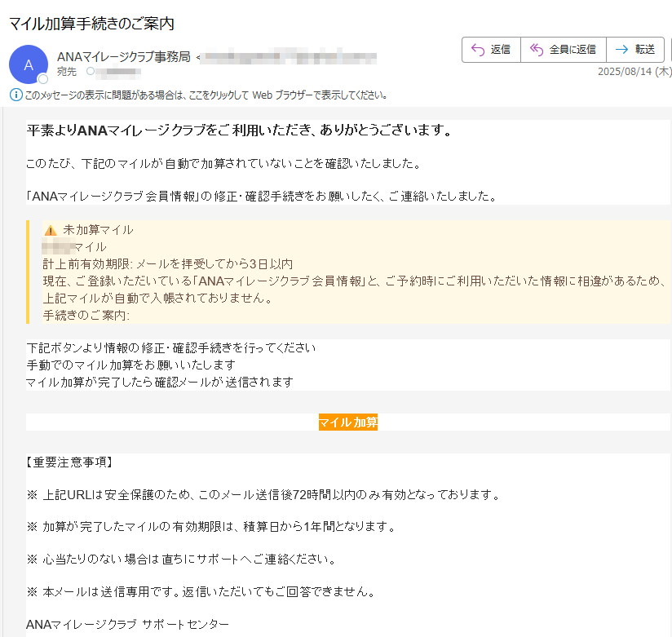Click the 手続きのご案内: label
672x637 pixels.
pos(86,315)
